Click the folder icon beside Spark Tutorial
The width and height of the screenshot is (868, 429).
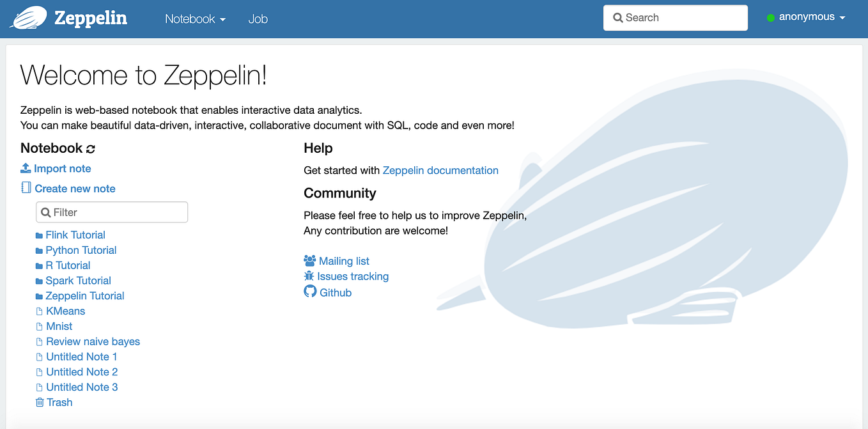(x=39, y=280)
